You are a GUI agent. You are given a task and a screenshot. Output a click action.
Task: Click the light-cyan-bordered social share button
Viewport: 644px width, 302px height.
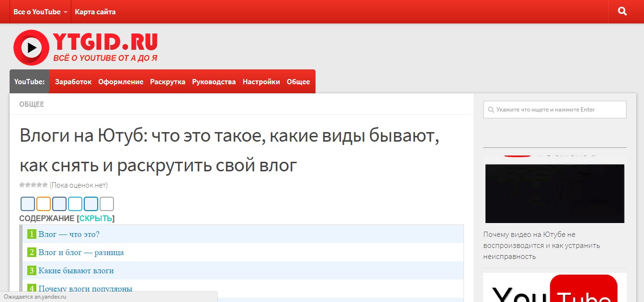coord(75,204)
